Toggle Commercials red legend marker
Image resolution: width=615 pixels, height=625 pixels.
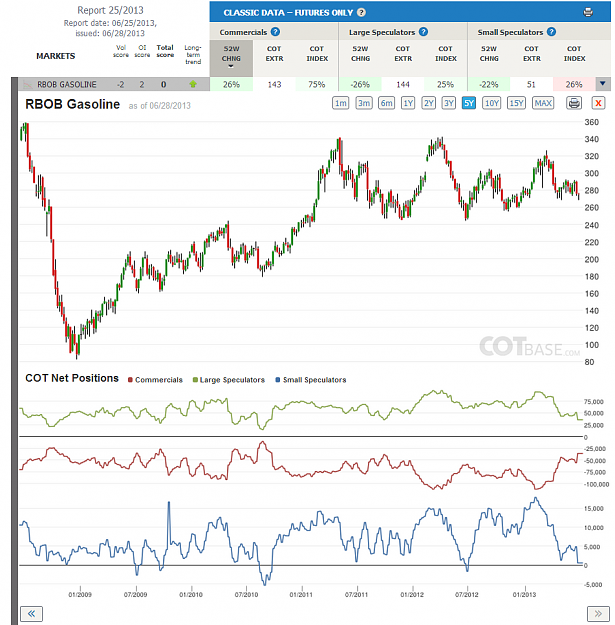pyautogui.click(x=130, y=380)
